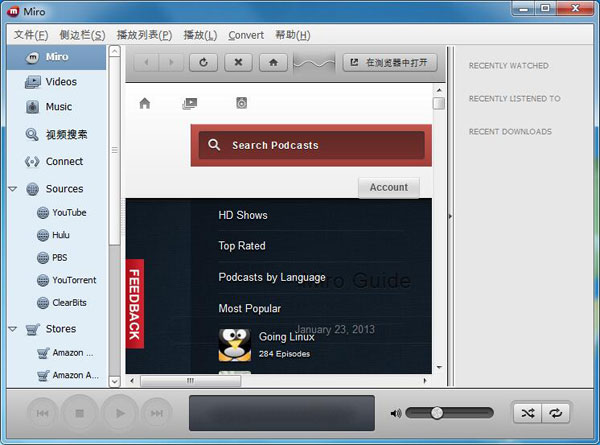600x445 pixels.
Task: Collapse the right panel with arrow handle
Action: pos(450,217)
